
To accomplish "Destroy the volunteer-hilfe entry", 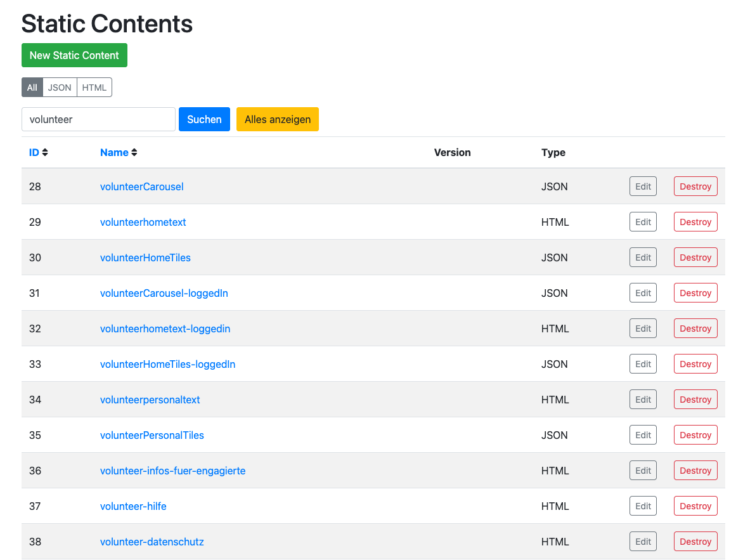I will 695,506.
